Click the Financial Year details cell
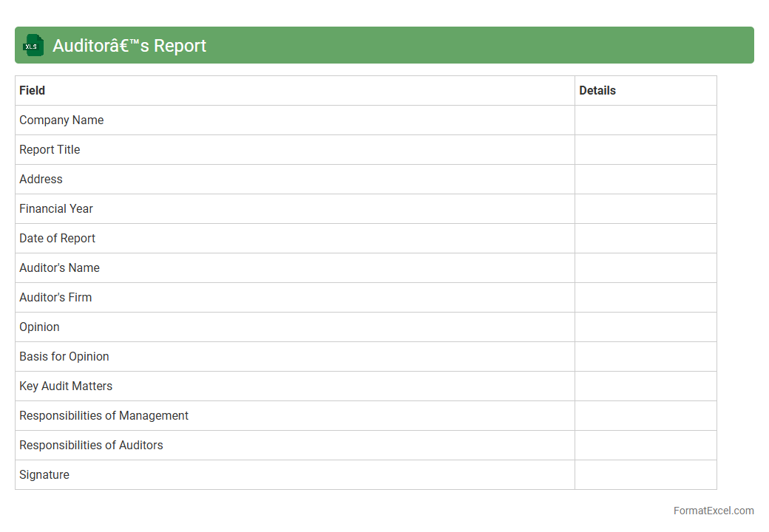 click(645, 208)
